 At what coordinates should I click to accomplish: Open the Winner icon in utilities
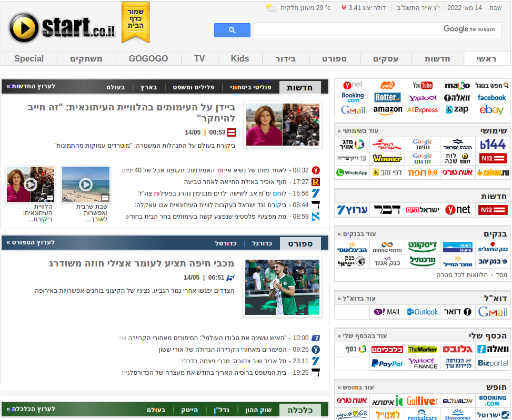[x=387, y=158]
